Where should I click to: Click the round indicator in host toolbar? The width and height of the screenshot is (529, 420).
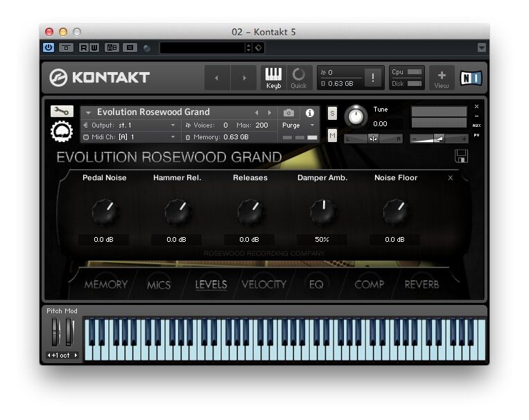146,48
